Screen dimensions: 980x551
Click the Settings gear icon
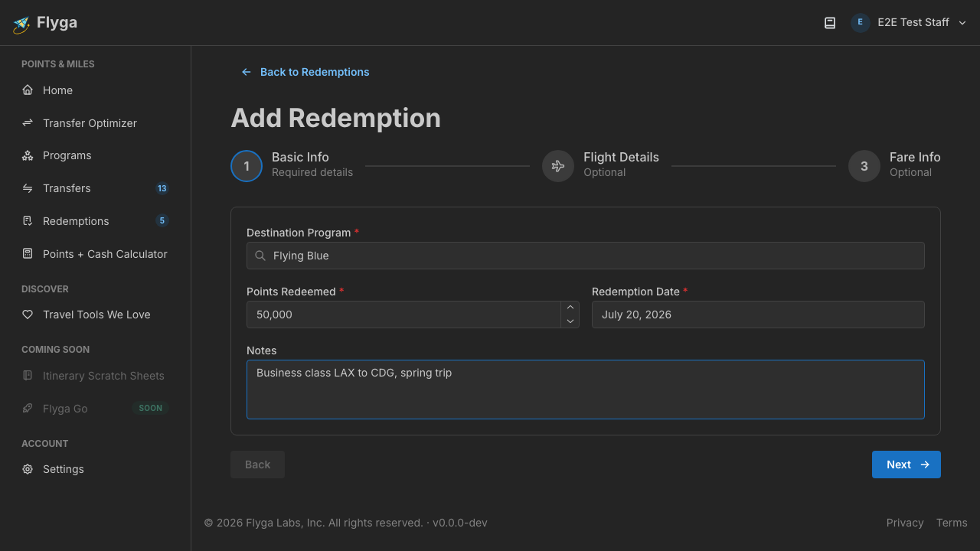[x=28, y=469]
